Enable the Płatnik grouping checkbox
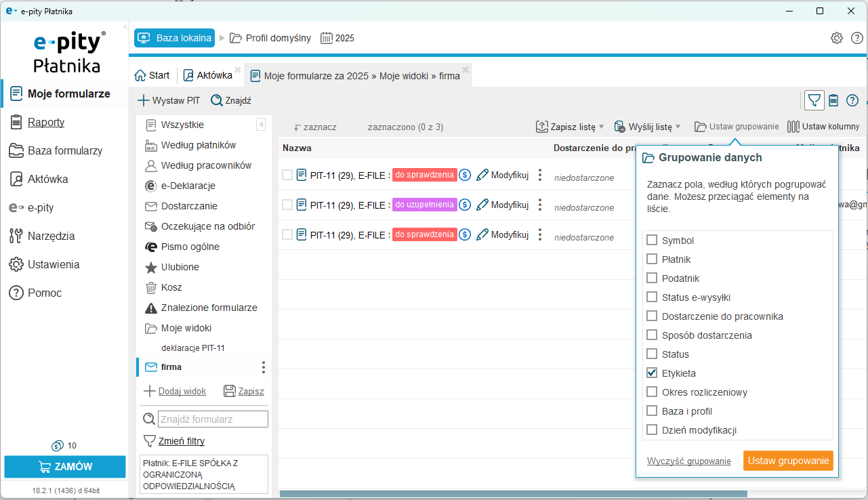 pyautogui.click(x=652, y=259)
